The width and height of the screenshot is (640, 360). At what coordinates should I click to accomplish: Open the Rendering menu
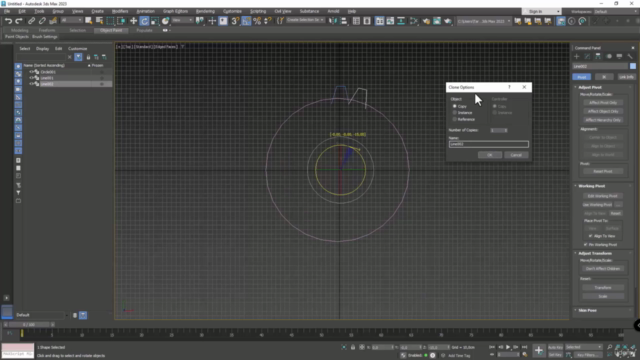pyautogui.click(x=205, y=11)
